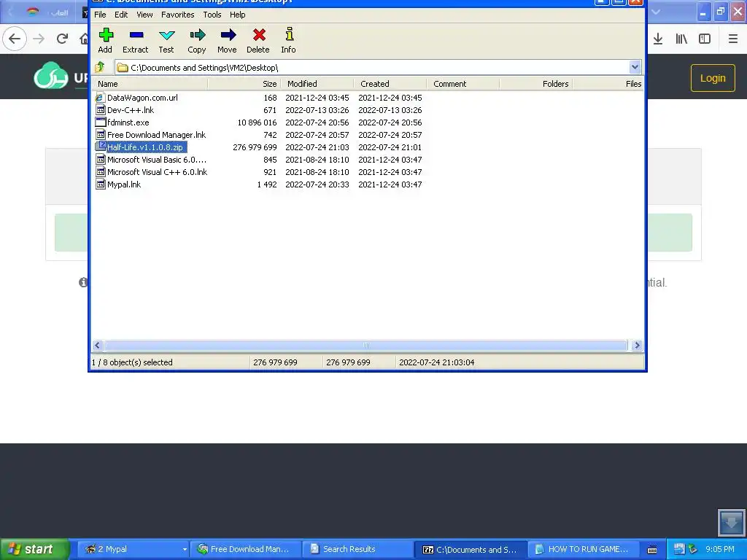Click the Half-Life zip archive icon
Screen dimensions: 747x560
[x=100, y=147]
